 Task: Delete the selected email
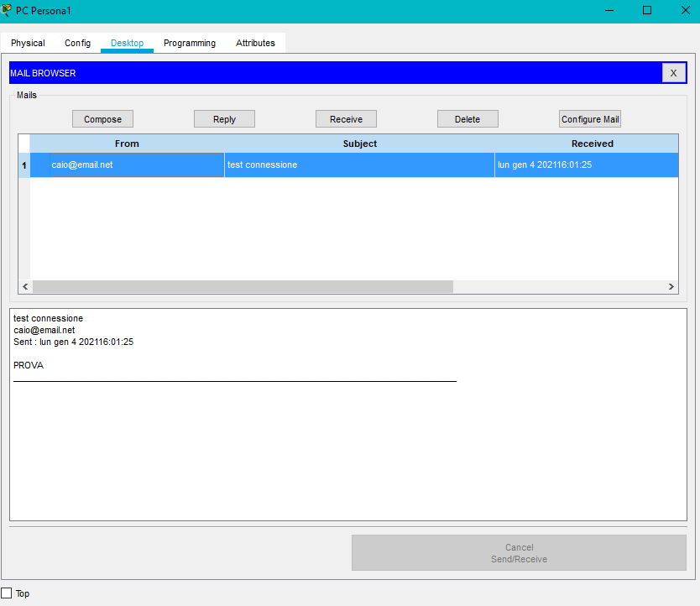pyautogui.click(x=468, y=119)
